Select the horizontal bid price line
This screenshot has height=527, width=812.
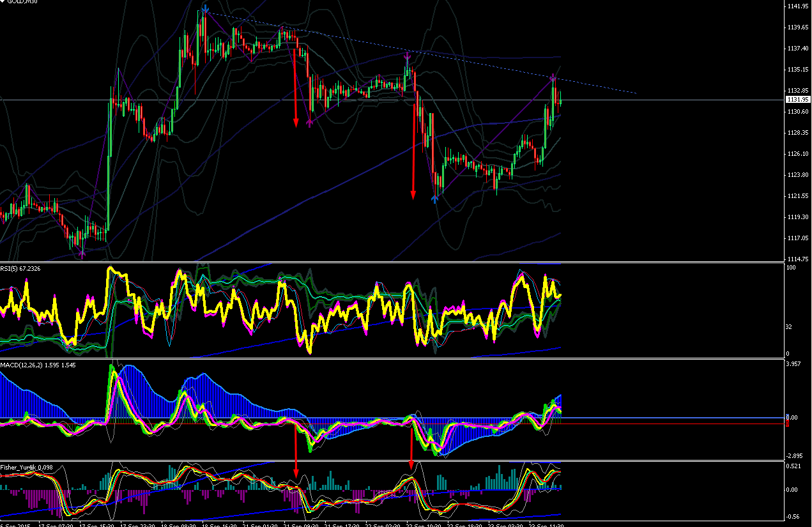[x=392, y=100]
